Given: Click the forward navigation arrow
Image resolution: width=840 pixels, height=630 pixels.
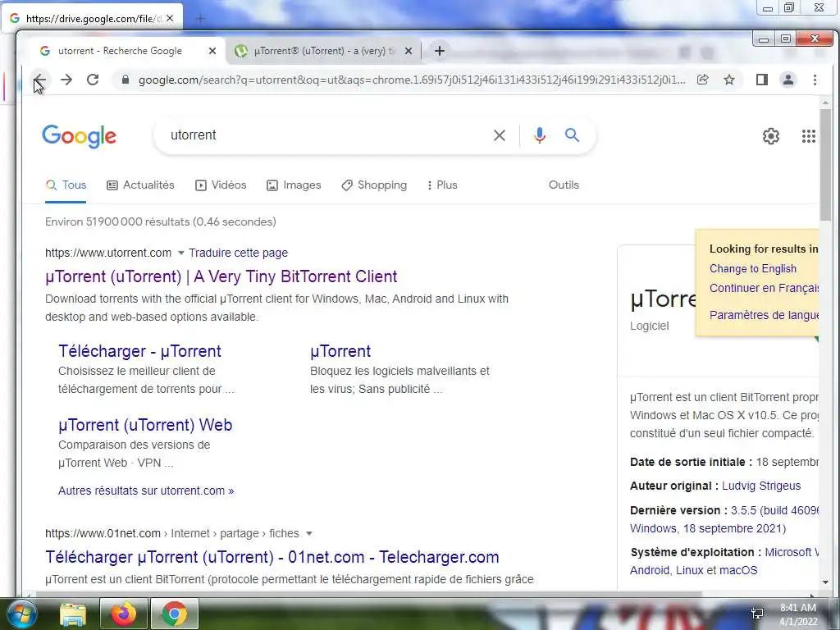Looking at the screenshot, I should tap(66, 80).
